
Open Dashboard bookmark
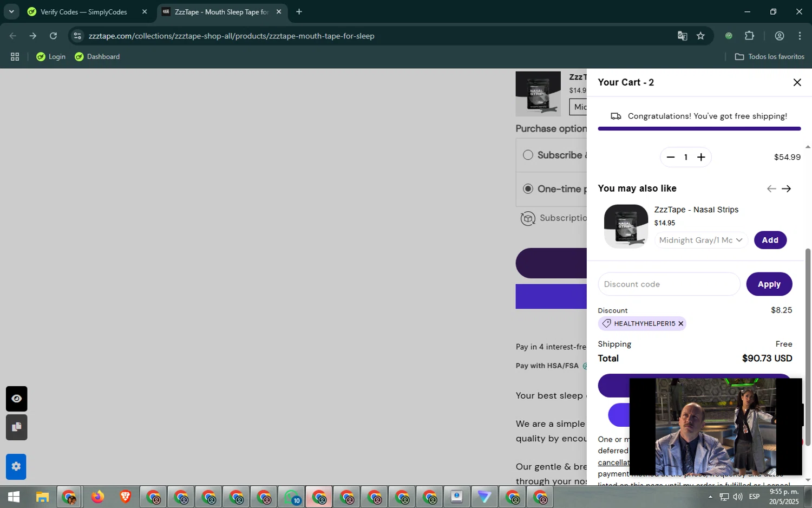click(97, 57)
